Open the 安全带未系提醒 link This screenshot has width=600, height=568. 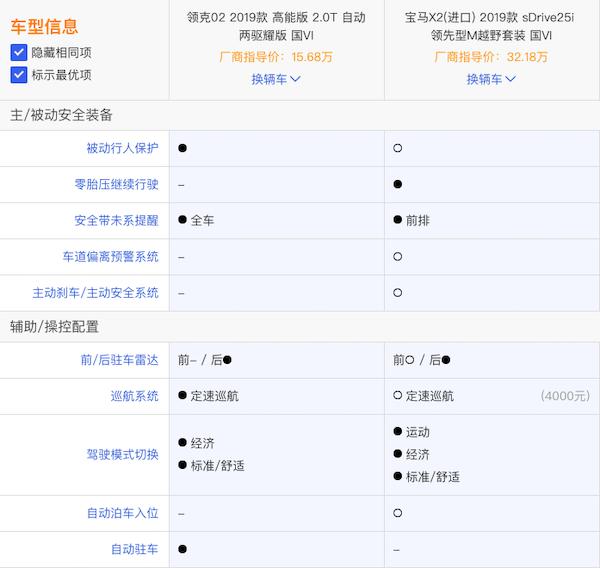(x=116, y=220)
